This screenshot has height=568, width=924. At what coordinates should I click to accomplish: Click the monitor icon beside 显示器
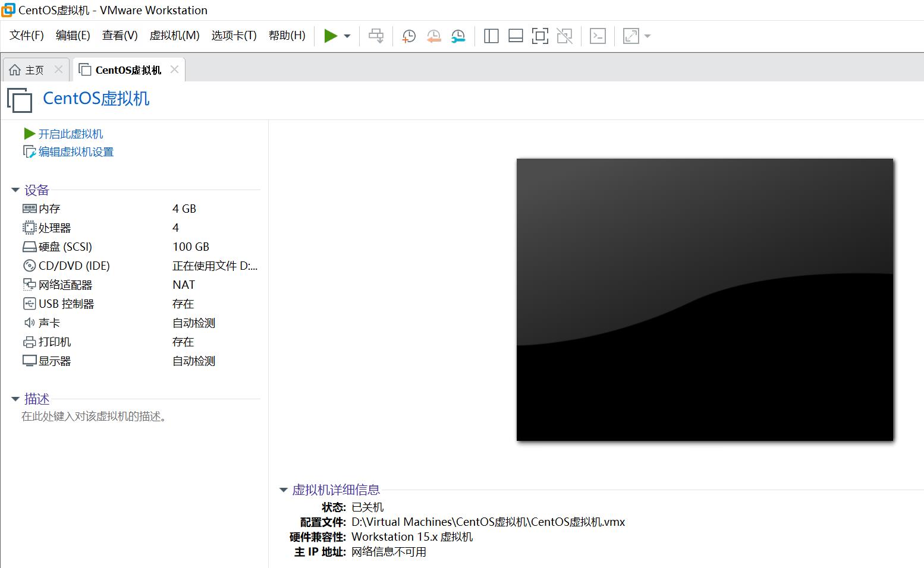(29, 361)
